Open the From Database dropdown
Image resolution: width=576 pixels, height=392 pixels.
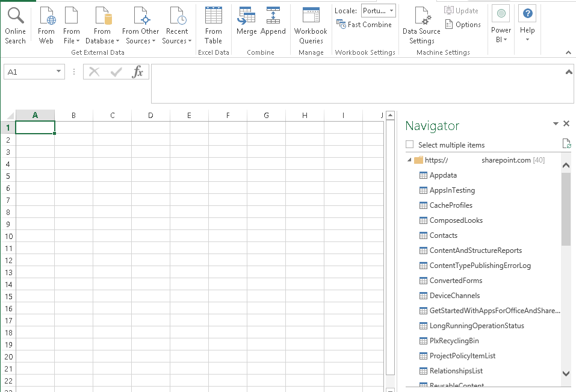[x=102, y=24]
